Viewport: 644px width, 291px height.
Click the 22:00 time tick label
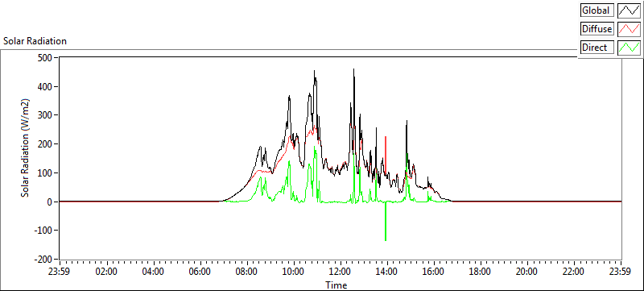click(573, 272)
